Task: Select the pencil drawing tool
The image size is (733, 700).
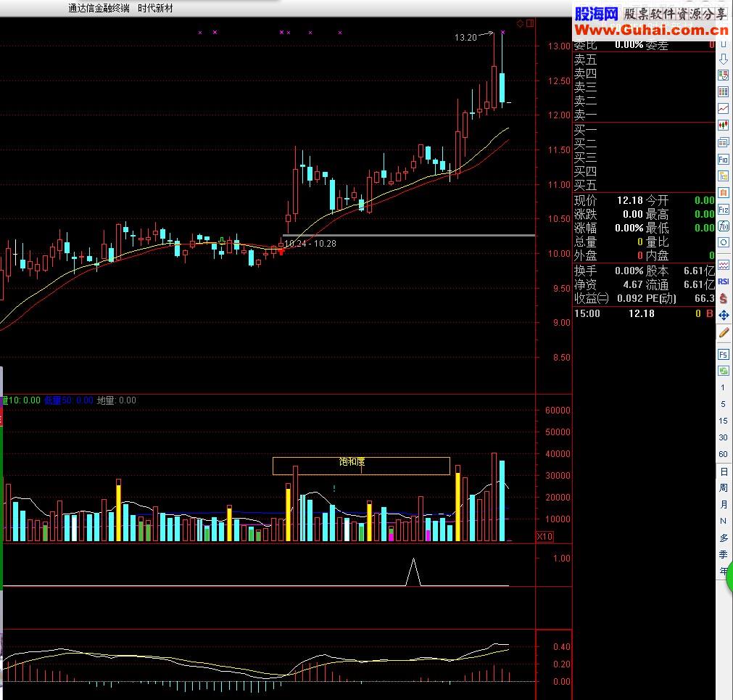Action: point(723,332)
